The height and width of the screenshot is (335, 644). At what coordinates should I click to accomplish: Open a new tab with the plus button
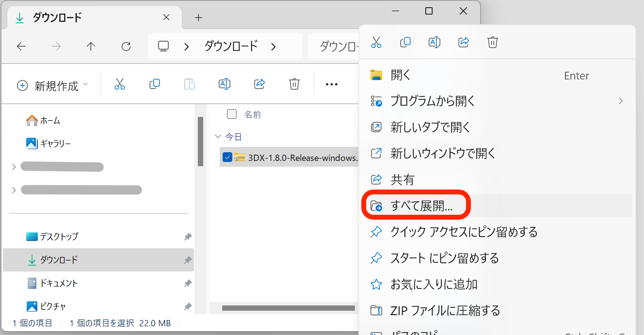[198, 17]
